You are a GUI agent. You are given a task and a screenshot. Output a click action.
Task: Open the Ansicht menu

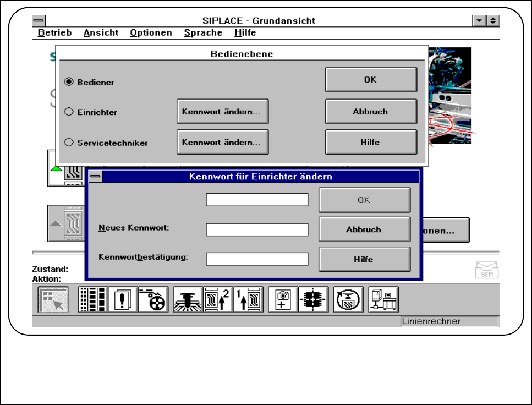(x=101, y=32)
